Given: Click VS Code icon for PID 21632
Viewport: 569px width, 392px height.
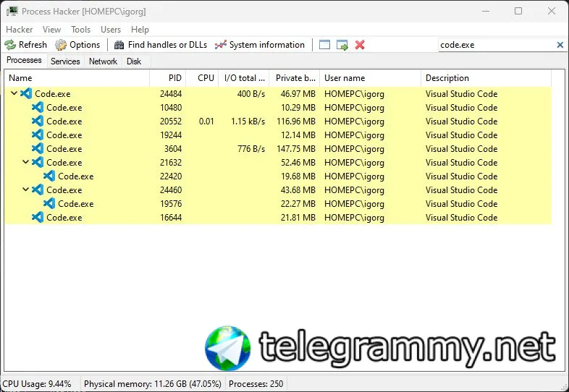Looking at the screenshot, I should click(x=38, y=162).
